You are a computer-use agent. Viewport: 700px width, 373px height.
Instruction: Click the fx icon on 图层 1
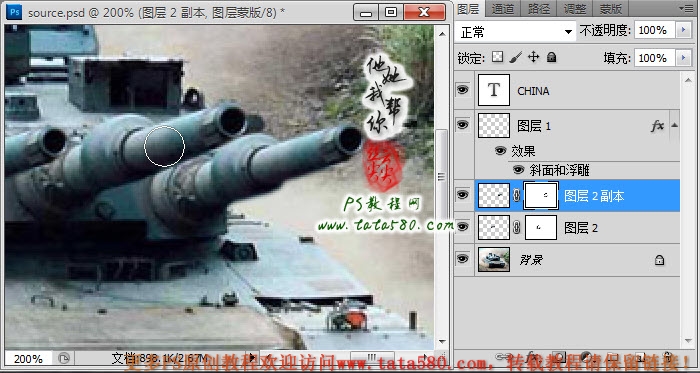(657, 126)
